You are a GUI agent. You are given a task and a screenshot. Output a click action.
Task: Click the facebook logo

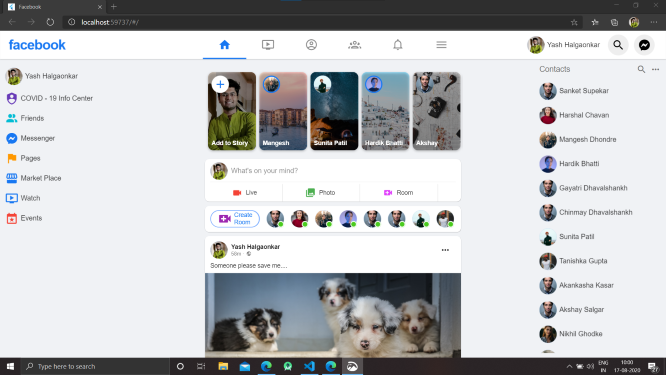tap(37, 45)
